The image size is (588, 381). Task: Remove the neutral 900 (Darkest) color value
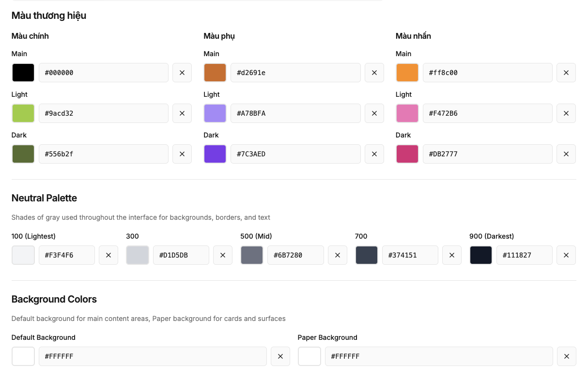coord(566,255)
